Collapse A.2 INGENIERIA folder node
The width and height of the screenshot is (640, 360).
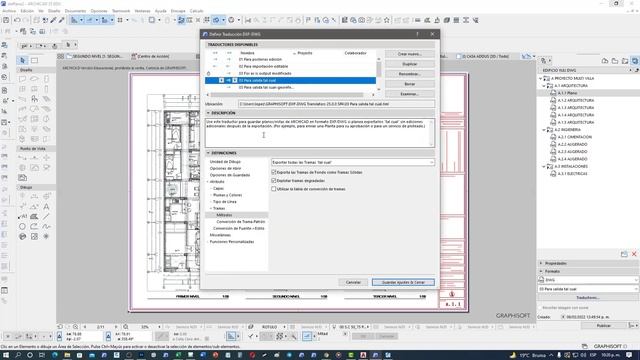pyautogui.click(x=544, y=130)
